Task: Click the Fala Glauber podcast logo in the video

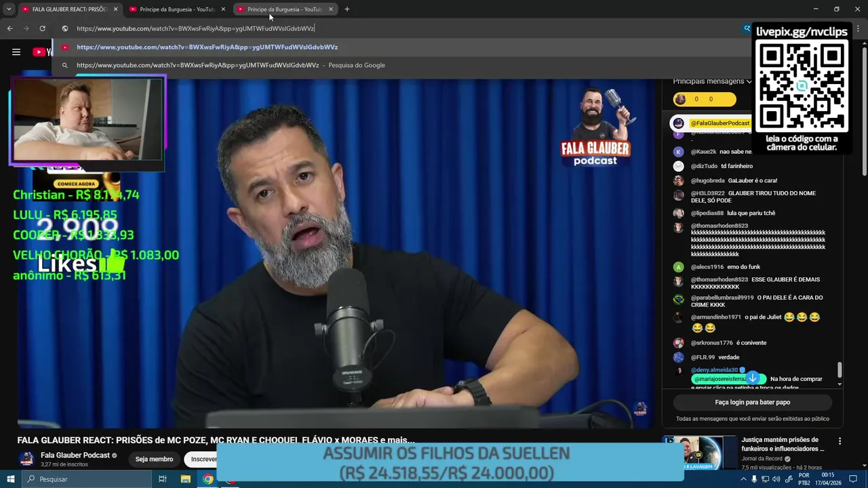Action: 596,127
